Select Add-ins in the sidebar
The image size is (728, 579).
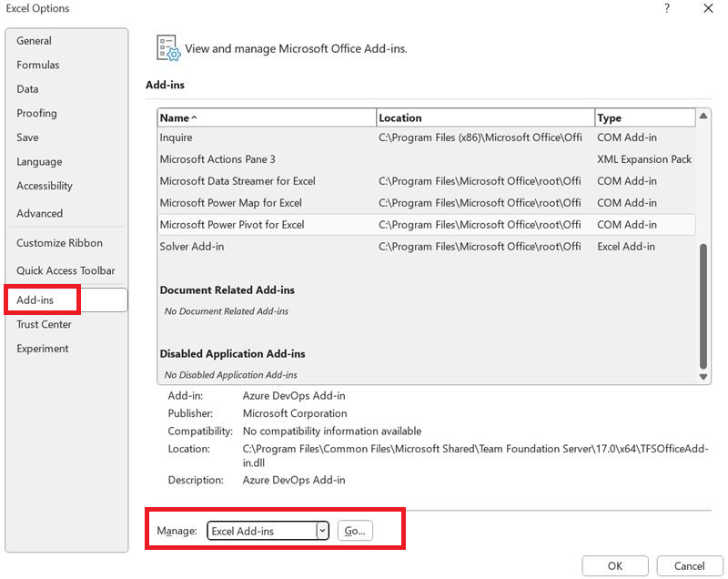(x=66, y=300)
